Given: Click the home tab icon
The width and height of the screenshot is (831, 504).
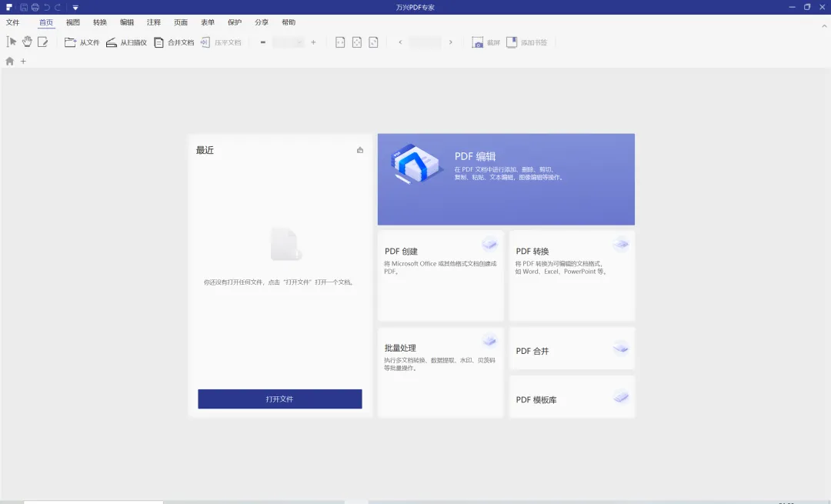Looking at the screenshot, I should 9,62.
